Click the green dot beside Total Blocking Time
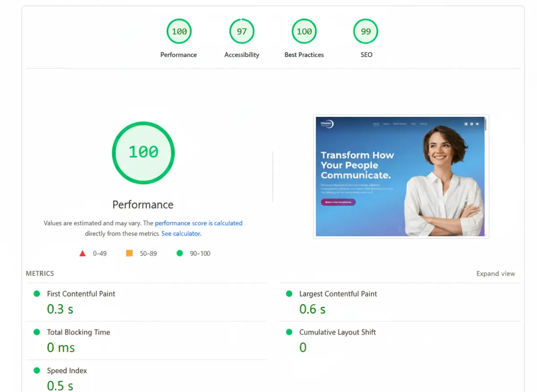 coord(37,332)
